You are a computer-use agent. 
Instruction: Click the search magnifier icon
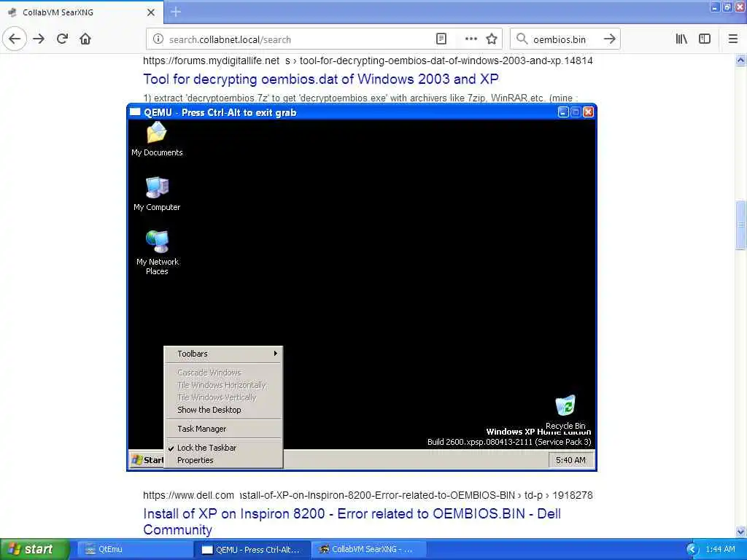(522, 39)
